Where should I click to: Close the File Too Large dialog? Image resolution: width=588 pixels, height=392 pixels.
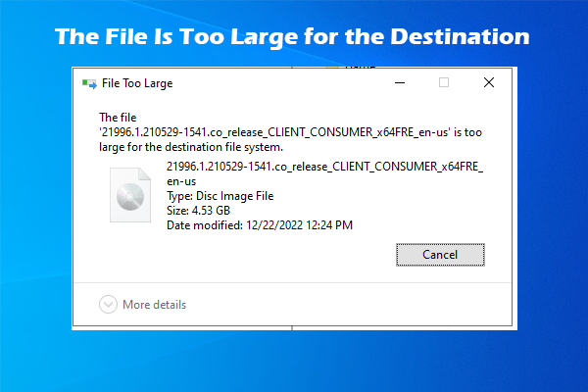tap(489, 83)
